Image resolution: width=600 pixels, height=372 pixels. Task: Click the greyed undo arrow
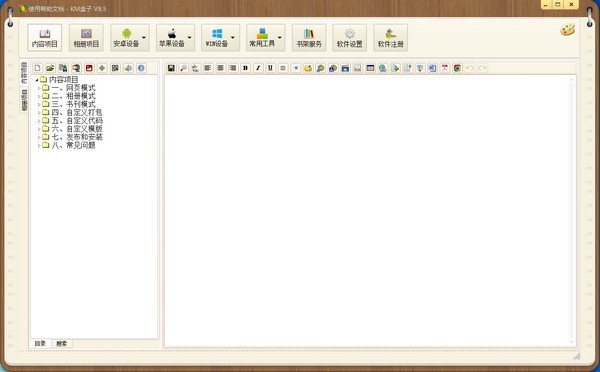pos(470,68)
